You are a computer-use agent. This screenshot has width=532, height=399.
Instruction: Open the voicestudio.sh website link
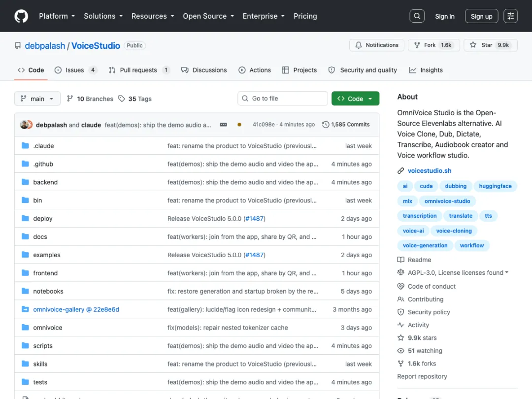point(429,170)
